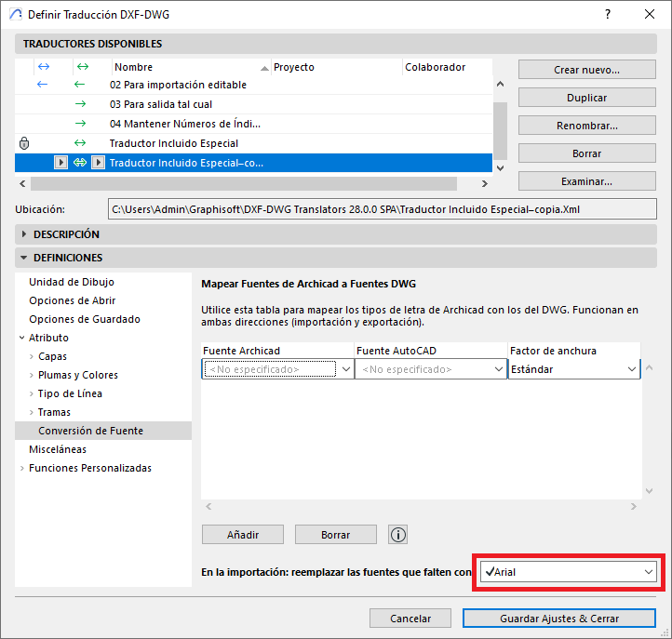Click the info icon beside Borrar
This screenshot has width=672, height=639.
point(398,535)
